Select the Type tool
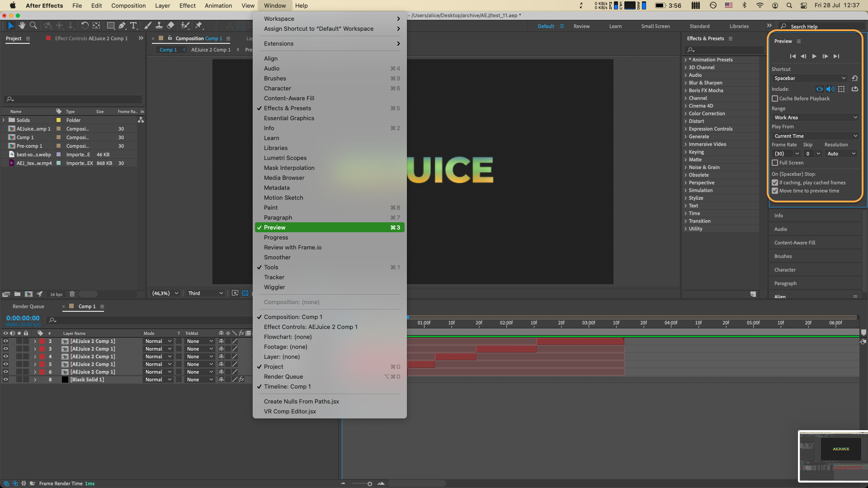 [133, 26]
